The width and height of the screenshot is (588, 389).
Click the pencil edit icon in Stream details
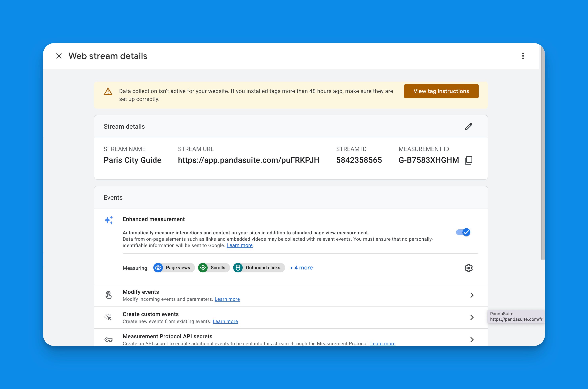pos(468,126)
